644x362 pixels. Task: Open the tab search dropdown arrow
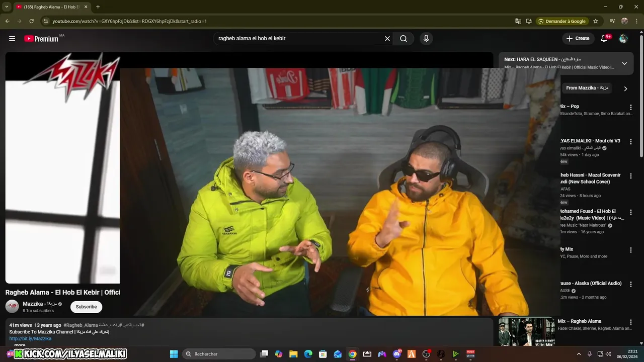[x=7, y=7]
